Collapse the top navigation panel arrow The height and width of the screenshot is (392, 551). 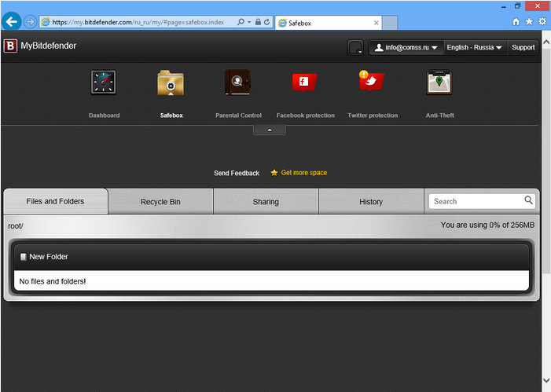[270, 130]
